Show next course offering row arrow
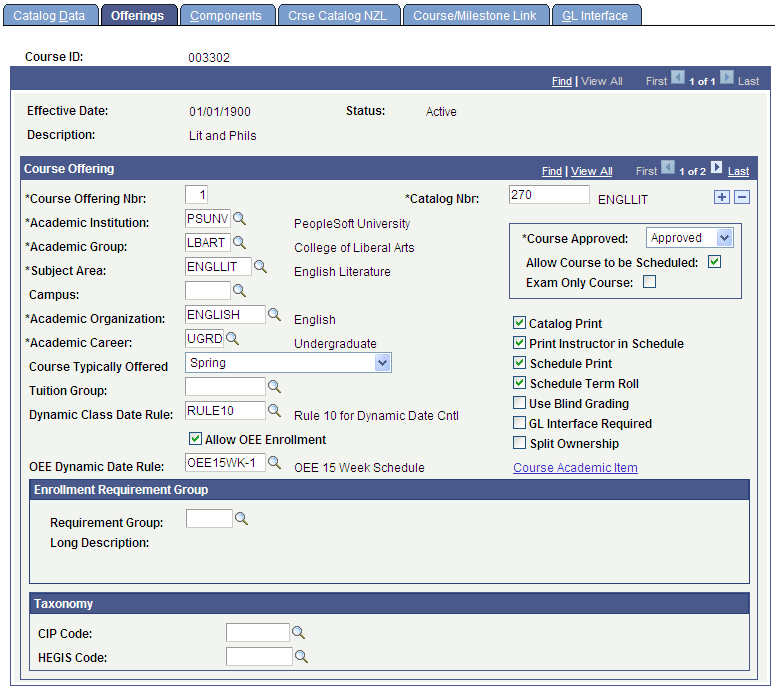This screenshot has width=775, height=691. 716,168
